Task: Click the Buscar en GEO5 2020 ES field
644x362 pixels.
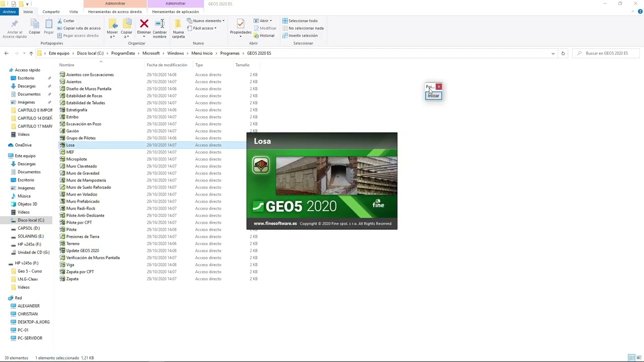Action: click(x=606, y=53)
